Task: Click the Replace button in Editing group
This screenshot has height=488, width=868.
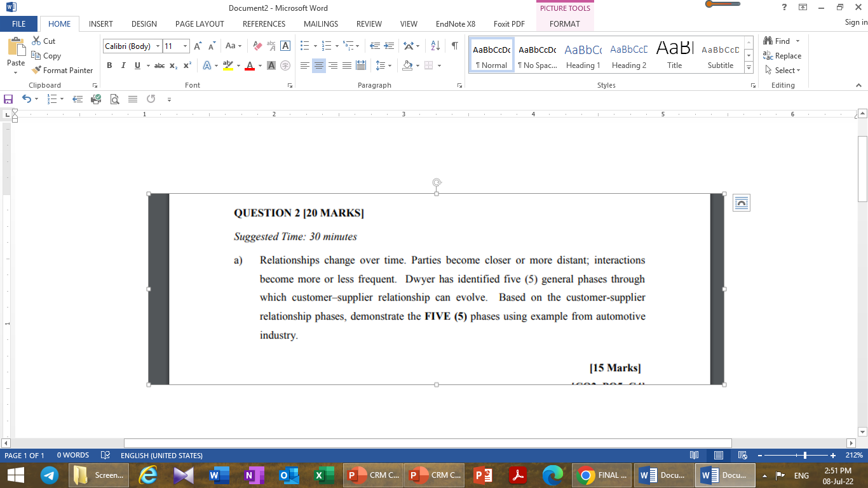Action: 781,55
